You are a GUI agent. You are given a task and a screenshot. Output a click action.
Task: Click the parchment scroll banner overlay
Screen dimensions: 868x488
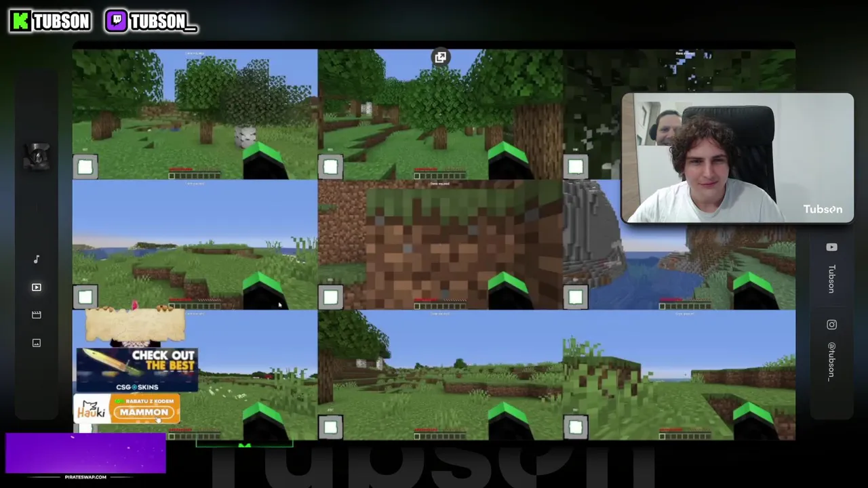point(135,324)
